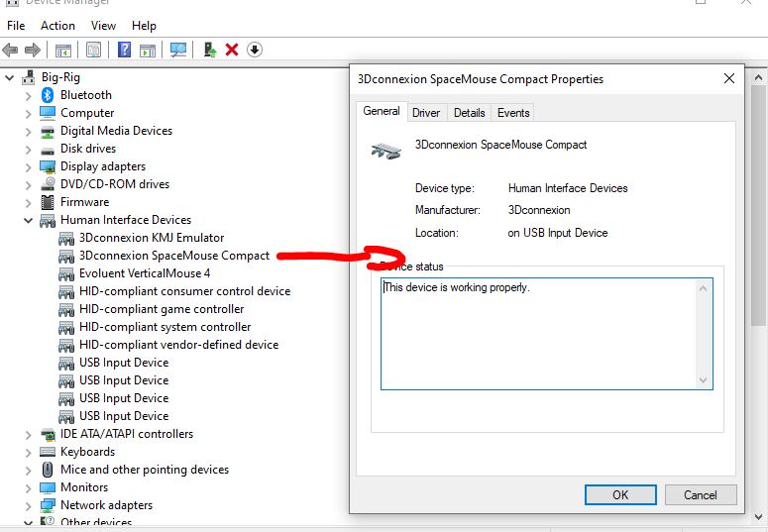Click the SpaceMouse device icon in Properties dialog
This screenshot has width=768, height=532.
pyautogui.click(x=385, y=151)
